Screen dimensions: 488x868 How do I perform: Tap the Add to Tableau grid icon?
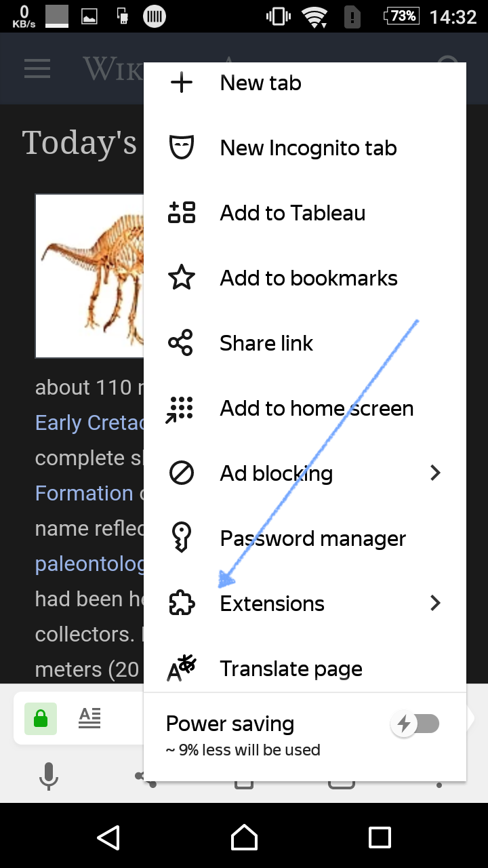click(x=181, y=213)
